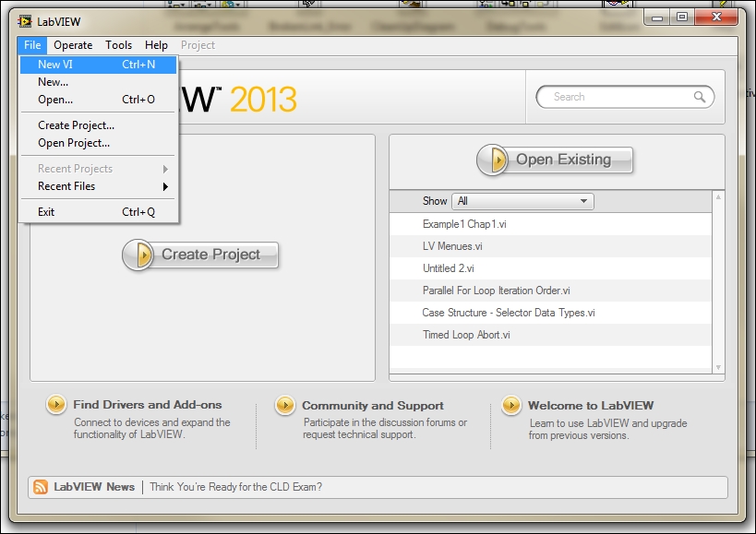This screenshot has width=756, height=534.
Task: Click the recent files list scroll down arrow
Action: 718,367
